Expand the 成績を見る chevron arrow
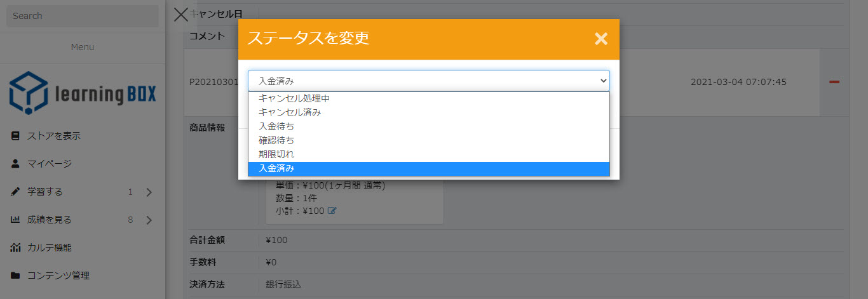 [x=149, y=220]
